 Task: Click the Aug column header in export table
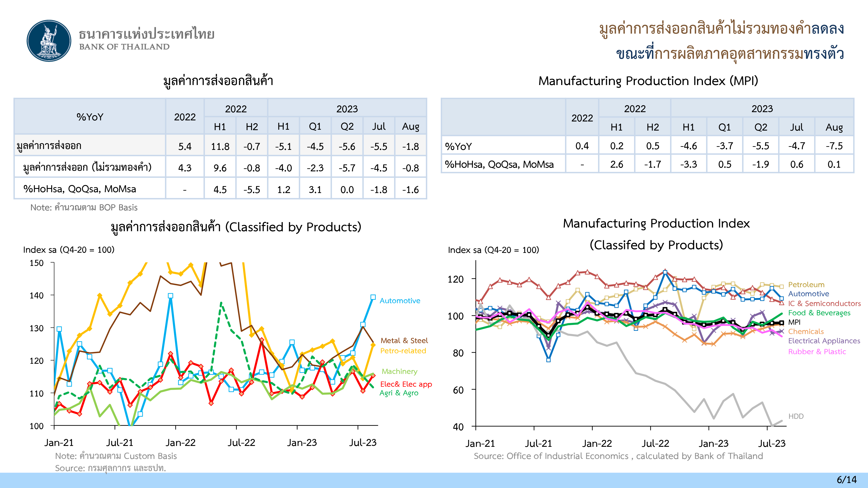pos(410,127)
